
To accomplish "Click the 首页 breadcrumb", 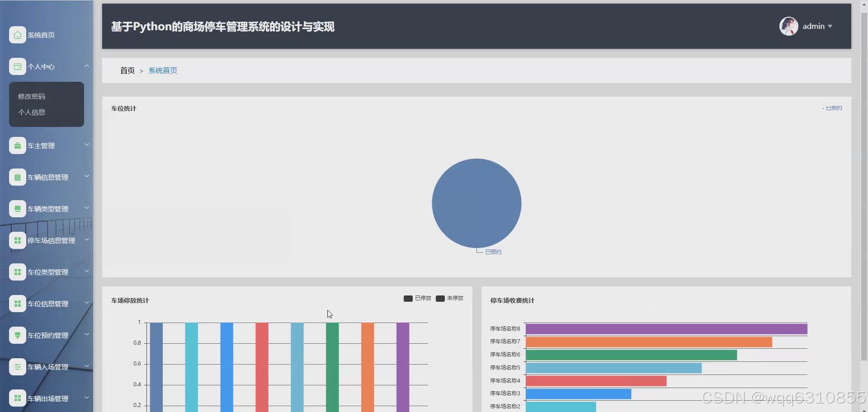I will click(127, 70).
